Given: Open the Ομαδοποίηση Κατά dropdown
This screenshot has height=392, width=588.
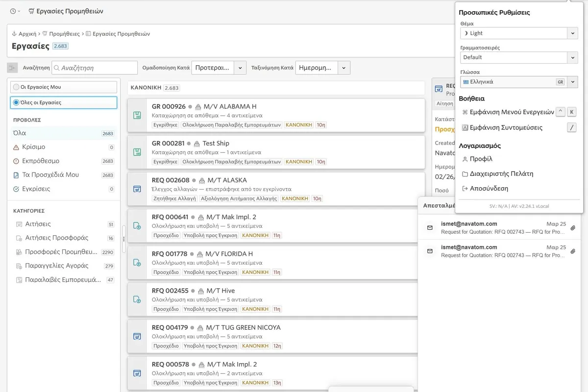Looking at the screenshot, I should pyautogui.click(x=219, y=68).
